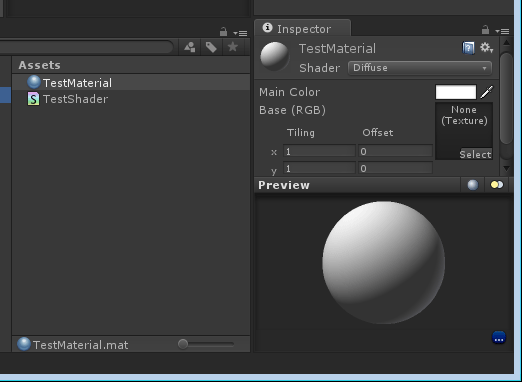Open Project panel options menu
Image resolution: width=522 pixels, height=382 pixels.
point(240,33)
